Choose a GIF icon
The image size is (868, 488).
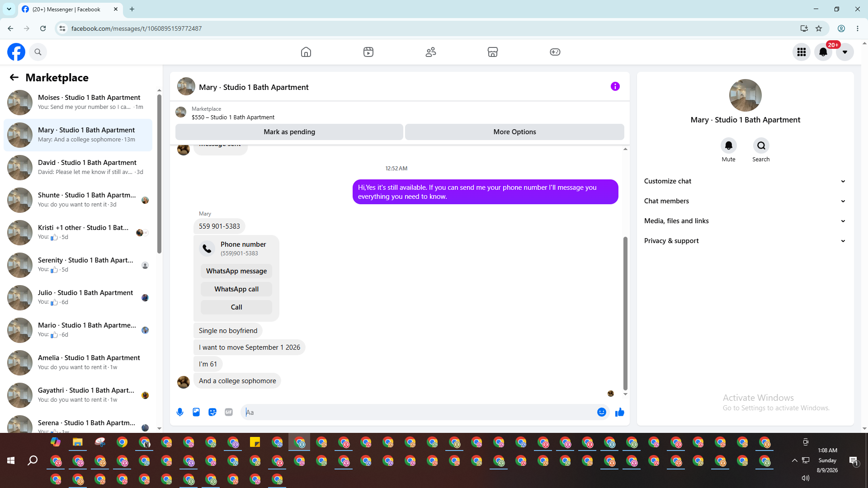(229, 412)
